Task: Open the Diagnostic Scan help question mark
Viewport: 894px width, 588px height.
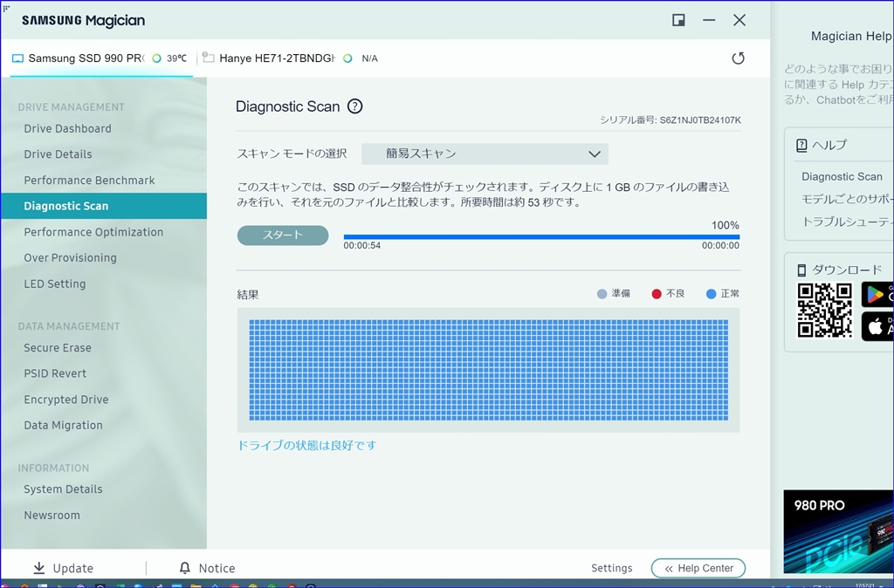Action: [355, 106]
